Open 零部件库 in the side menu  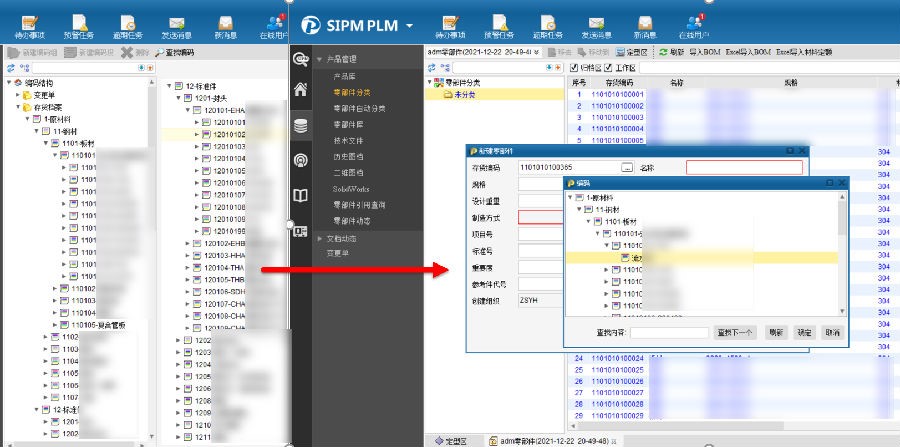345,123
